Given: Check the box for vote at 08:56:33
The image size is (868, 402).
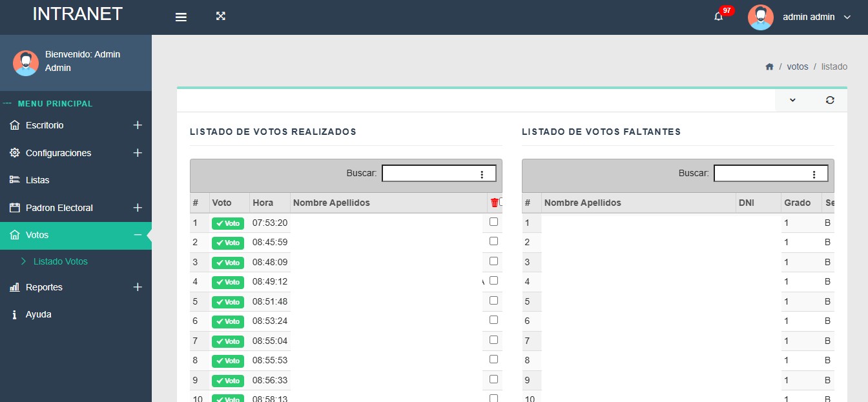Looking at the screenshot, I should pyautogui.click(x=493, y=379).
